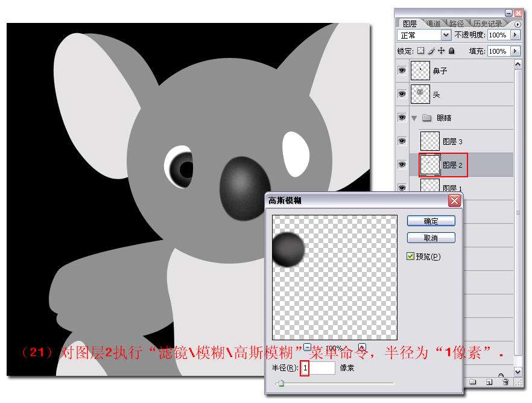
Task: Zoom out the Gaussian blur preview
Action: tap(307, 347)
